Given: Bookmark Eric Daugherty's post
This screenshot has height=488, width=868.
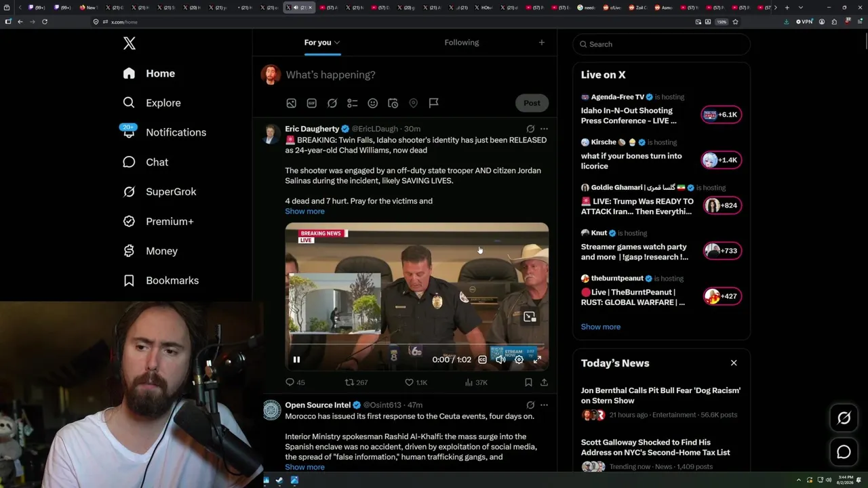Looking at the screenshot, I should pyautogui.click(x=528, y=382).
